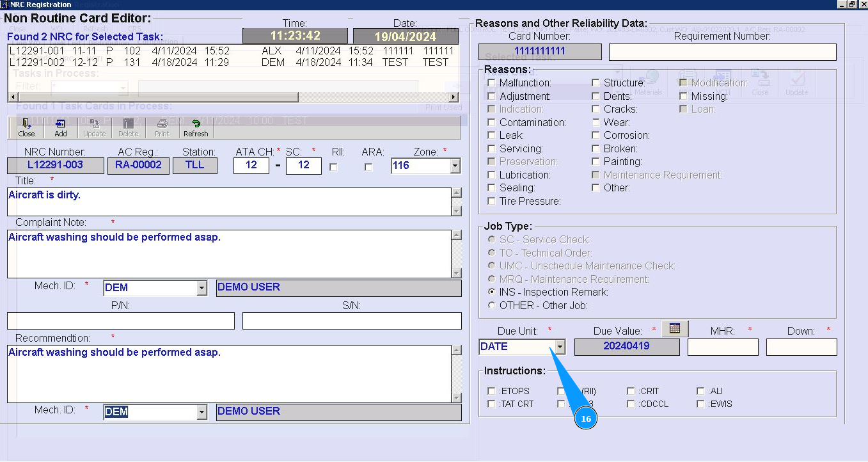Click the down arrow of the Complaint Note scrollbar
Screen dimensions: 868x462
[457, 273]
